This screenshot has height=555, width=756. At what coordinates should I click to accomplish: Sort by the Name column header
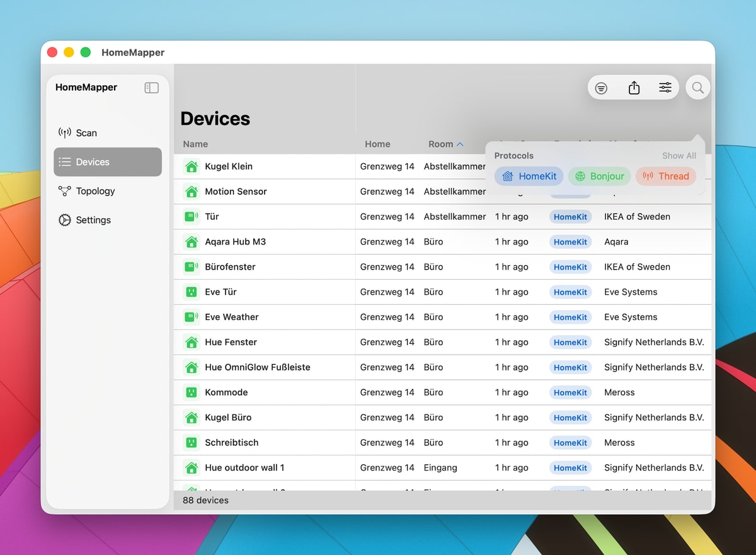195,144
